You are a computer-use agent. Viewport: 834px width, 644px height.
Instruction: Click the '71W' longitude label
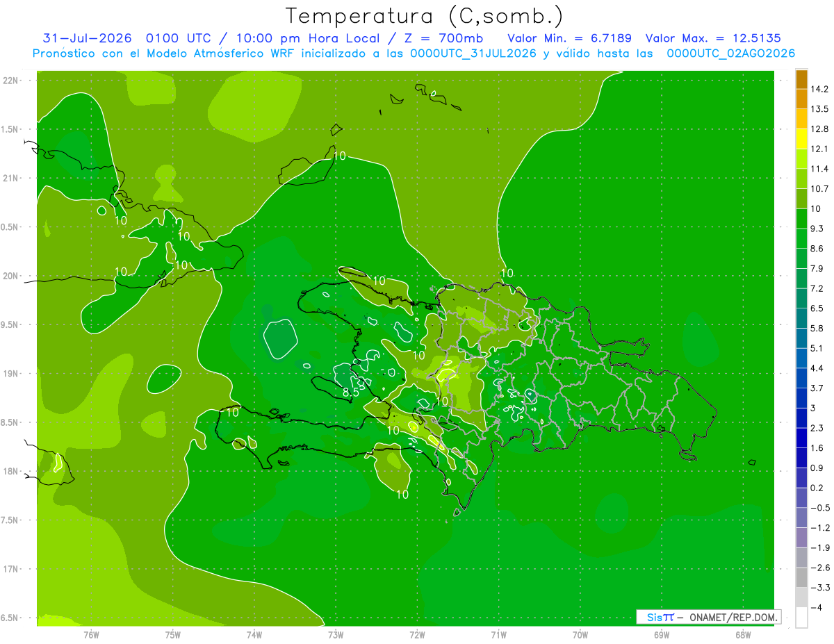click(498, 634)
